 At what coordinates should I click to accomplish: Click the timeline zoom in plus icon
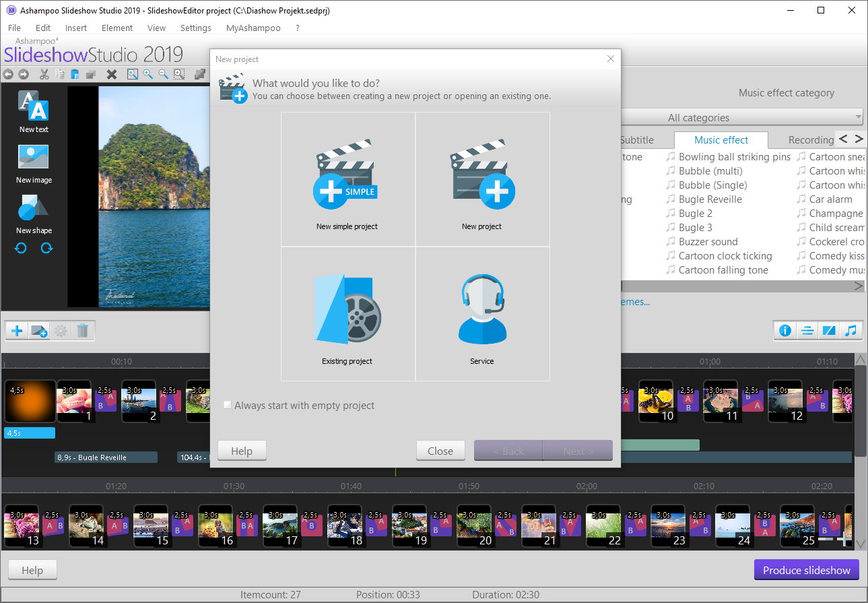click(x=844, y=540)
